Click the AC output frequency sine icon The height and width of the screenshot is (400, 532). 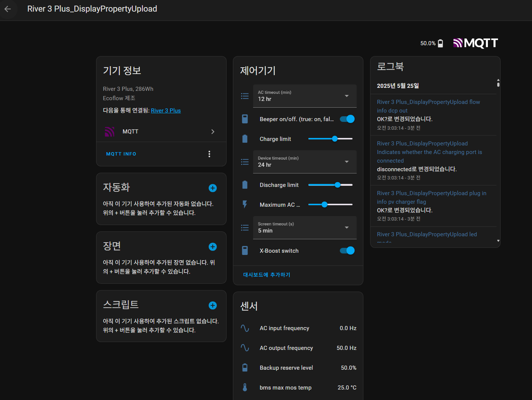(245, 348)
